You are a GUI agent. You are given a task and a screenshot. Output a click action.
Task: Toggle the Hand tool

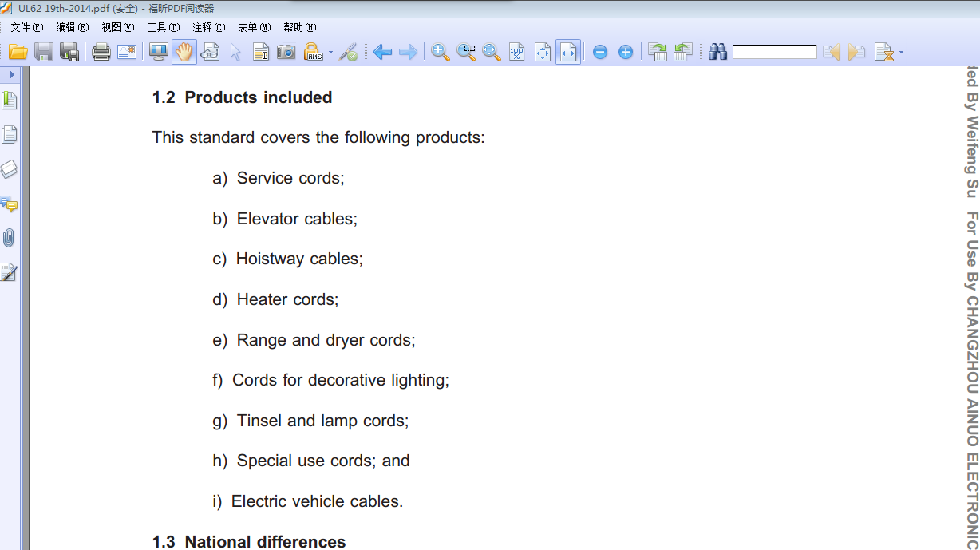pos(184,53)
